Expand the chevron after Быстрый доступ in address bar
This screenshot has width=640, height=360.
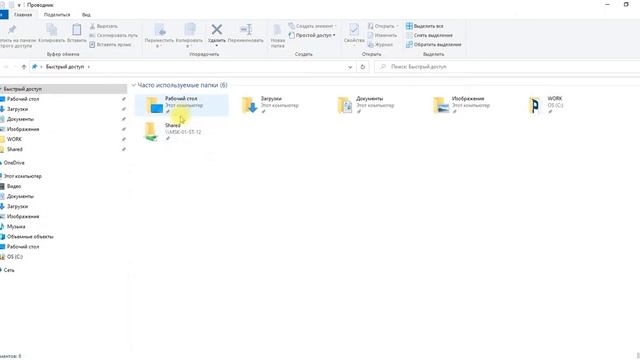tap(89, 67)
